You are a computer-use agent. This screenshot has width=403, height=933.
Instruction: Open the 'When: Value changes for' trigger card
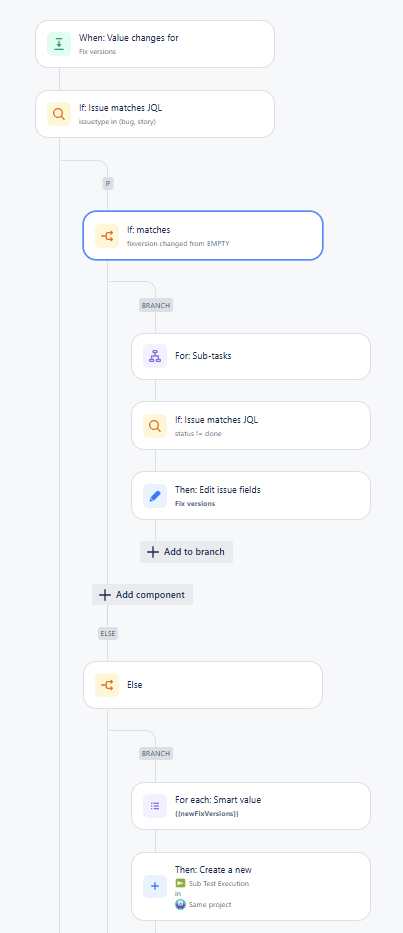(x=155, y=44)
